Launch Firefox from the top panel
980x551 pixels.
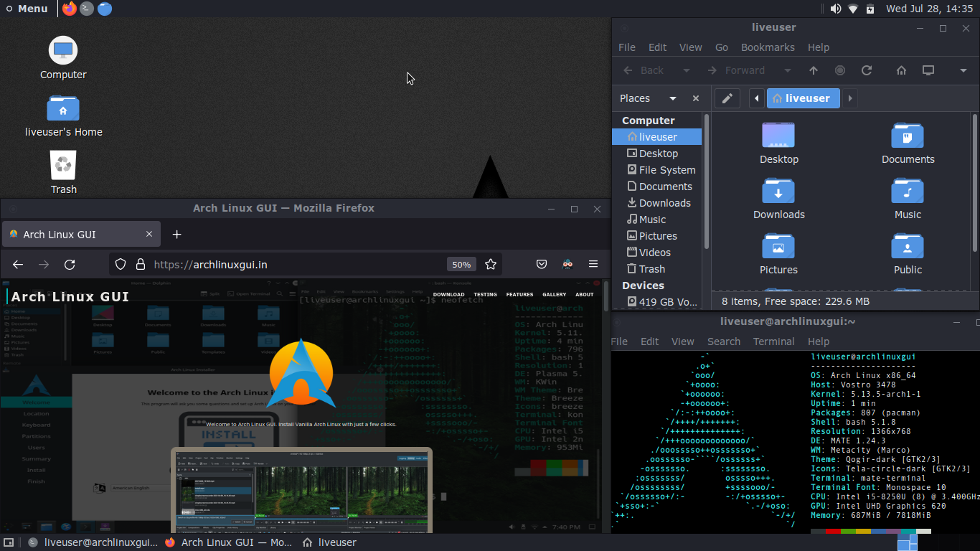tap(69, 9)
